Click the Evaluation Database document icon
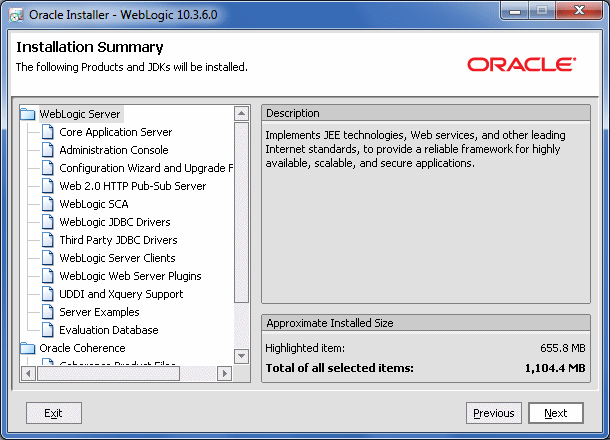 click(x=48, y=330)
